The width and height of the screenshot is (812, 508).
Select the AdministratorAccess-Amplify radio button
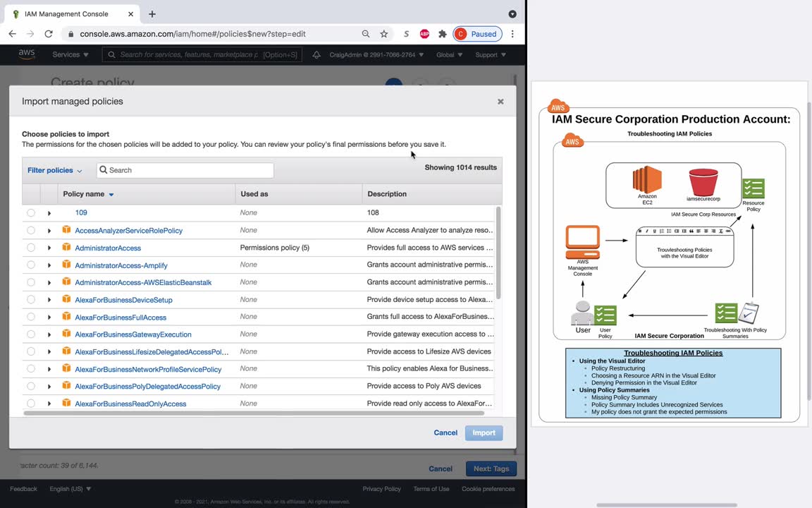click(x=31, y=265)
